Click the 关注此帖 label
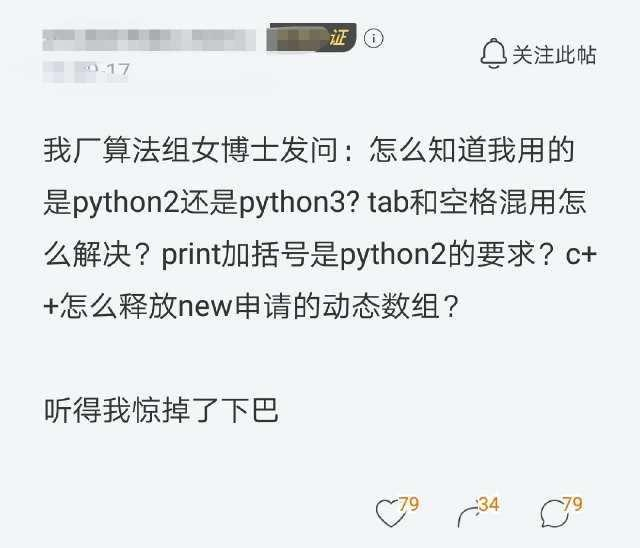This screenshot has height=548, width=640. 554,55
